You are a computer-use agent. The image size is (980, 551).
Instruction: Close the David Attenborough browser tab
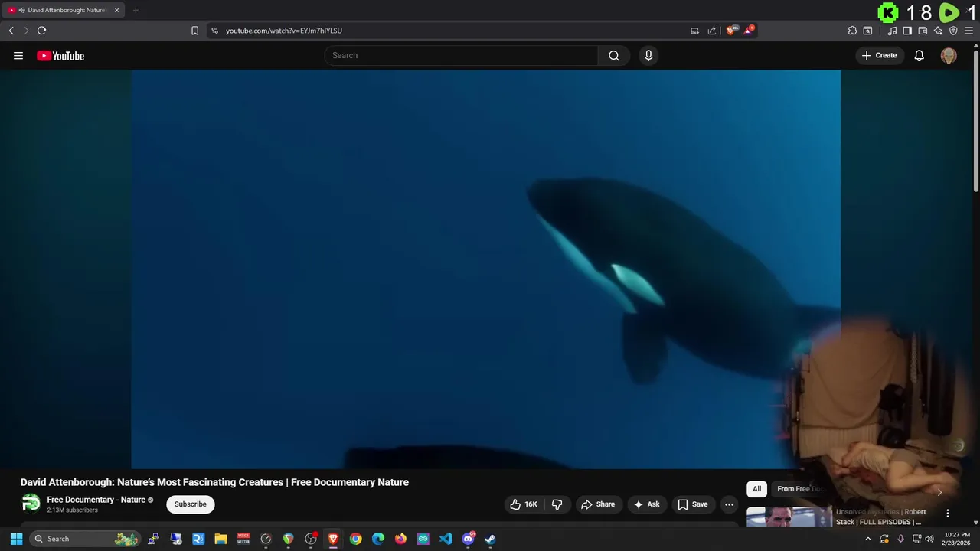117,10
